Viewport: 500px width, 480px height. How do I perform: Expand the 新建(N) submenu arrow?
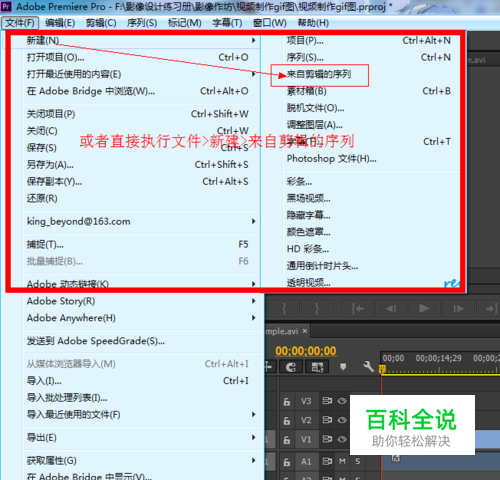pos(254,40)
